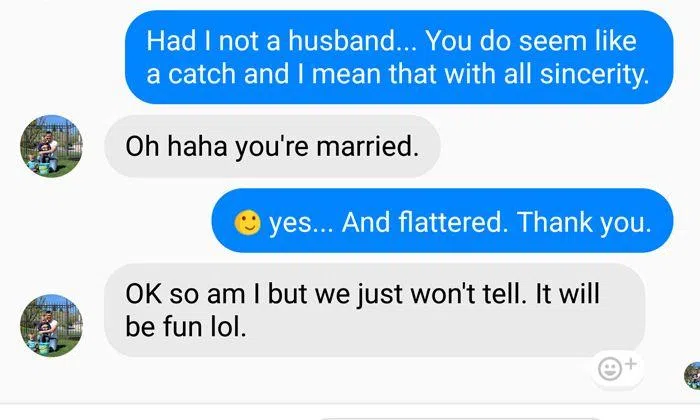
Task: Tap the avatar next to 'OK so am I' message
Action: [x=51, y=325]
